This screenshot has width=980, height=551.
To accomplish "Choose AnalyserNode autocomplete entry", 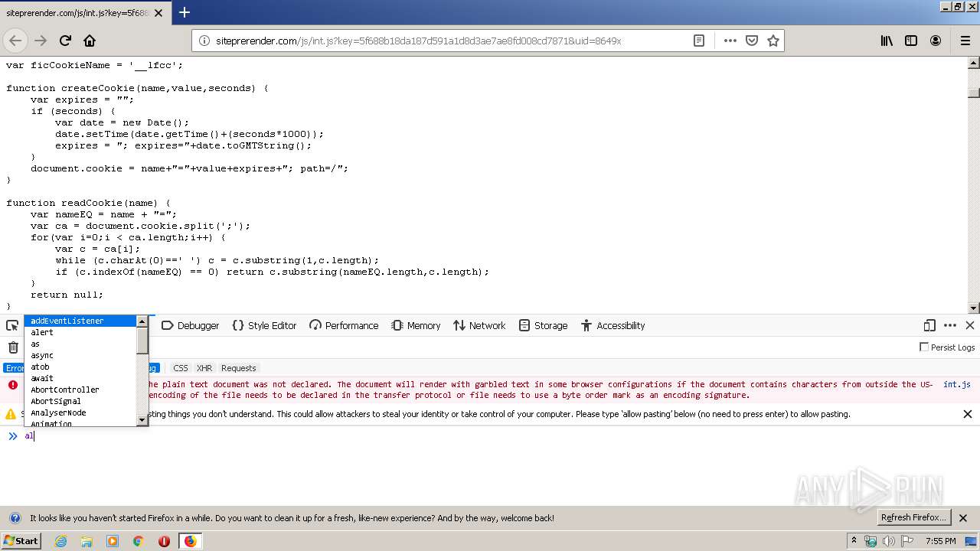I will [x=80, y=412].
